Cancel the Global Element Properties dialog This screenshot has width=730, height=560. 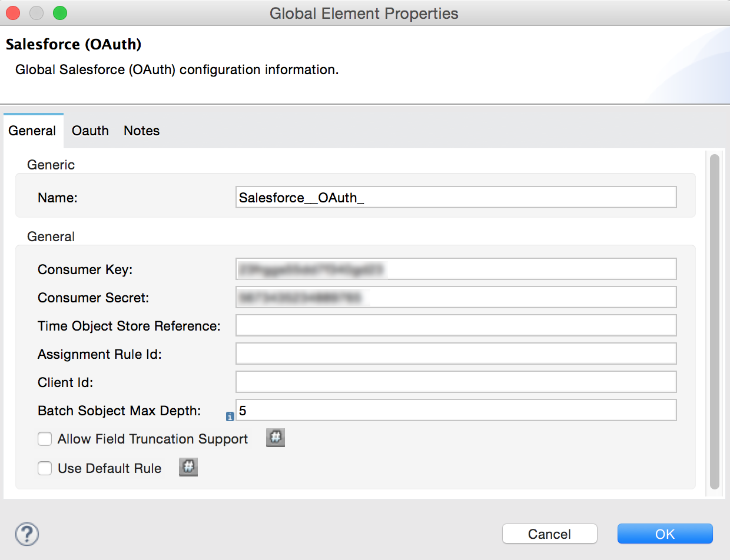(549, 534)
